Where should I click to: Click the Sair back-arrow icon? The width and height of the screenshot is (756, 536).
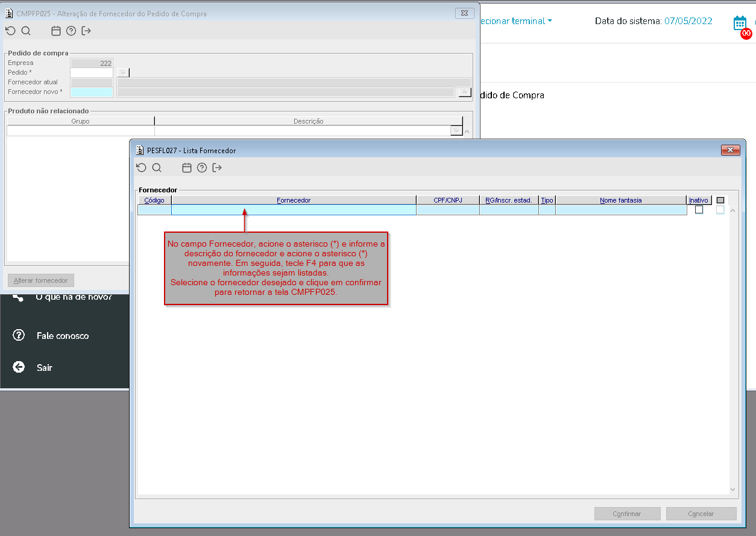(x=19, y=367)
